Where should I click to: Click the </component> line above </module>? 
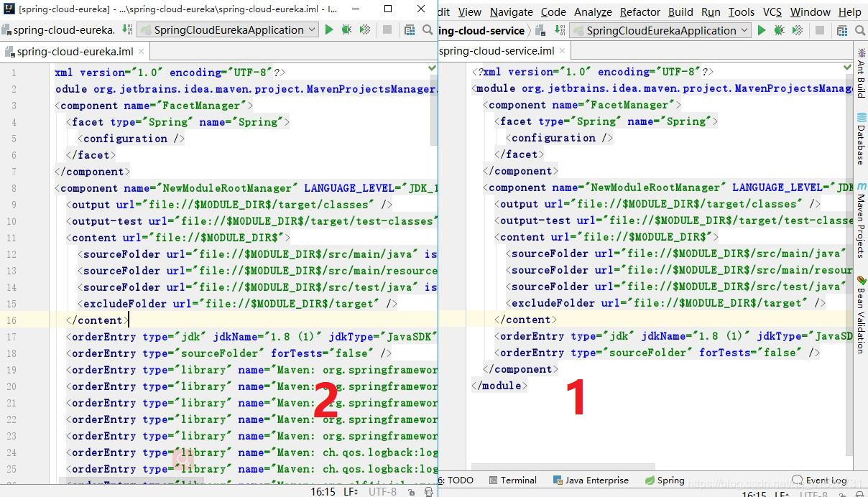(x=521, y=369)
